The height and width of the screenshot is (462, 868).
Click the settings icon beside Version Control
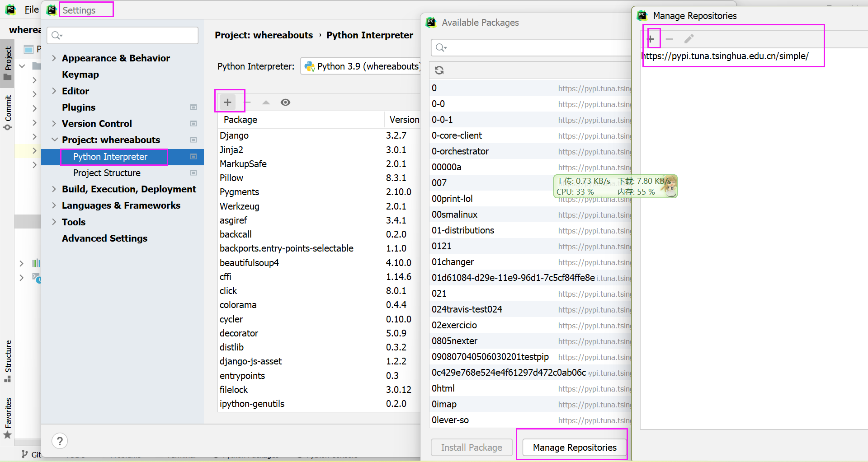193,124
